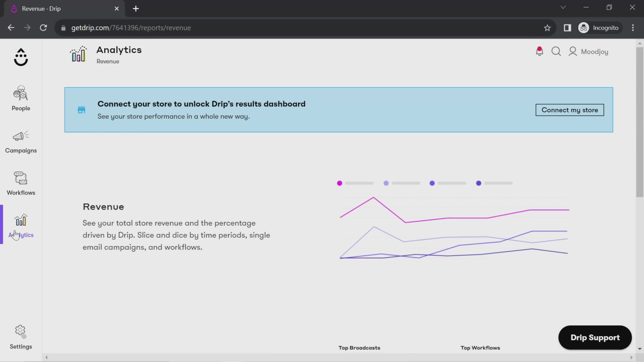Select Analytics from sidebar
644x362 pixels.
tap(21, 225)
